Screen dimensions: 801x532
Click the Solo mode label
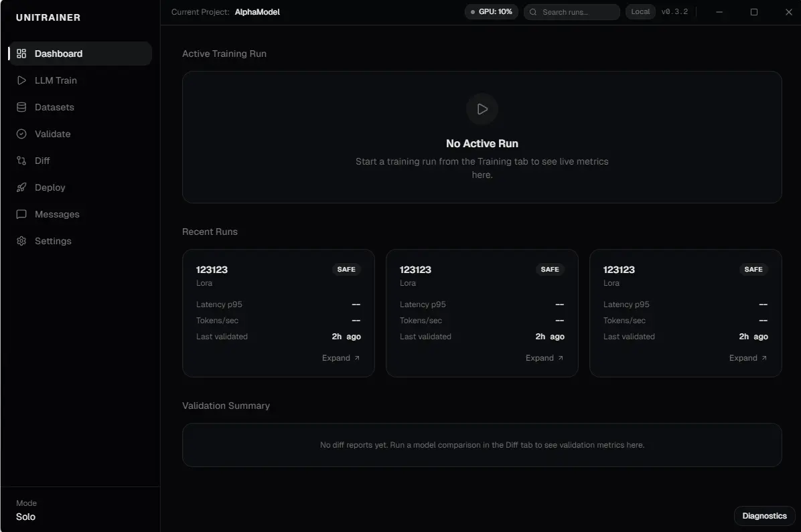point(25,517)
